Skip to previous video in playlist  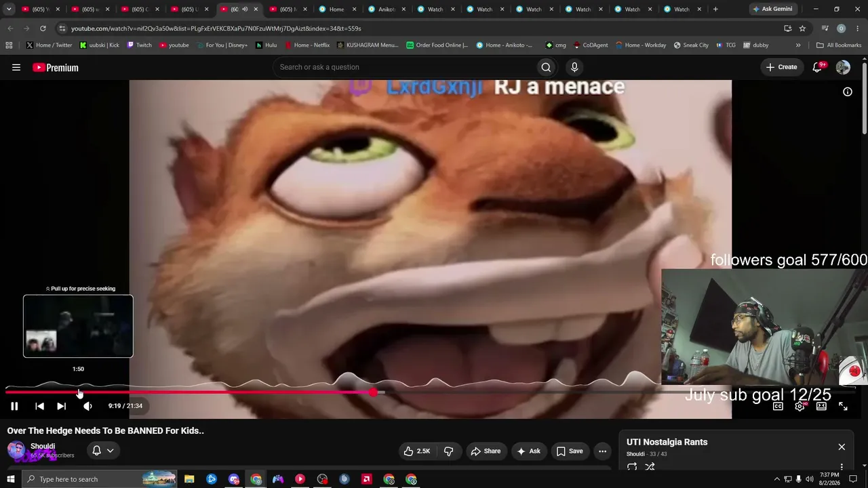[x=39, y=406]
